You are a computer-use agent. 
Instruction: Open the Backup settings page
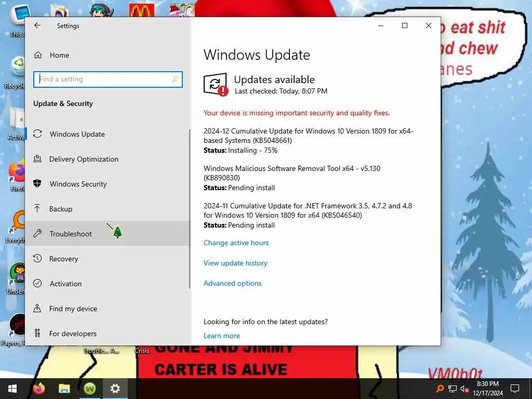point(108,209)
